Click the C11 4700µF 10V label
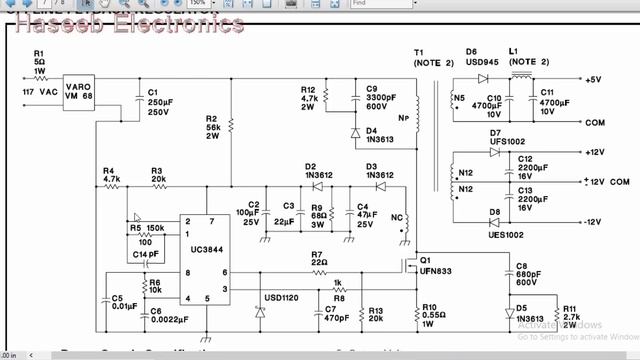 (x=554, y=102)
